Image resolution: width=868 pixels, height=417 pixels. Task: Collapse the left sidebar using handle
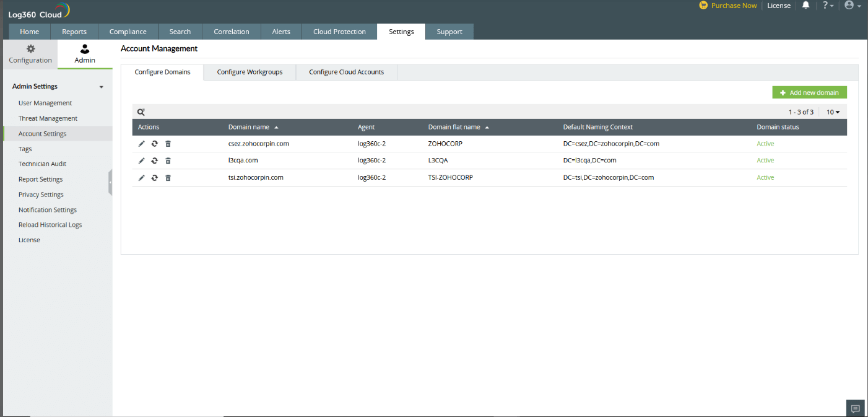(110, 183)
